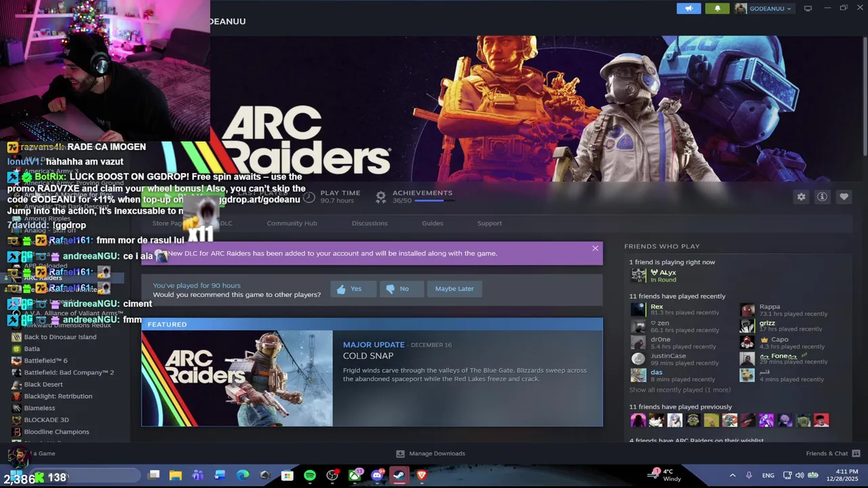Select Bloodline Champions in library list
The width and height of the screenshot is (868, 488).
tap(56, 432)
